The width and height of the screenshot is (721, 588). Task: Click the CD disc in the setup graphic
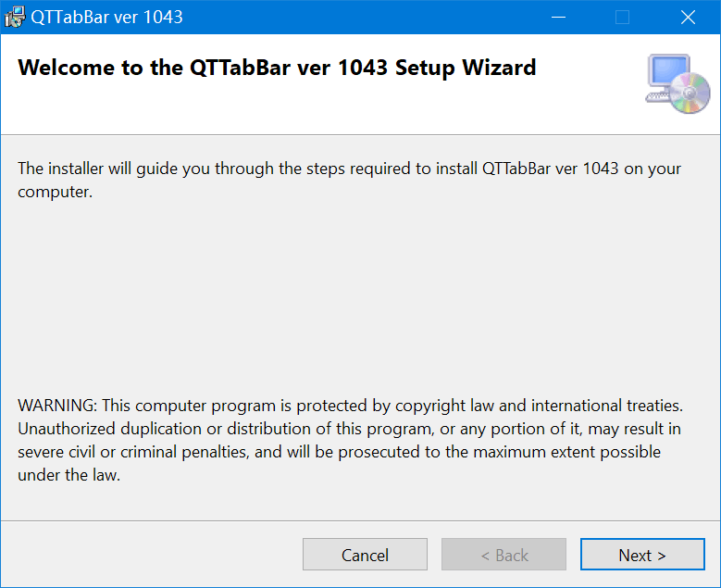690,93
